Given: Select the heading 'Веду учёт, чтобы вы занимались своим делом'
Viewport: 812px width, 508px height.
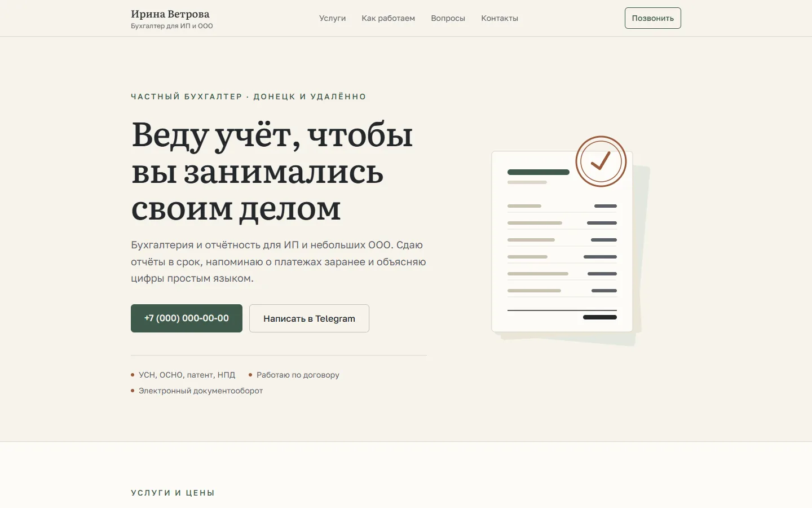Looking at the screenshot, I should (272, 171).
